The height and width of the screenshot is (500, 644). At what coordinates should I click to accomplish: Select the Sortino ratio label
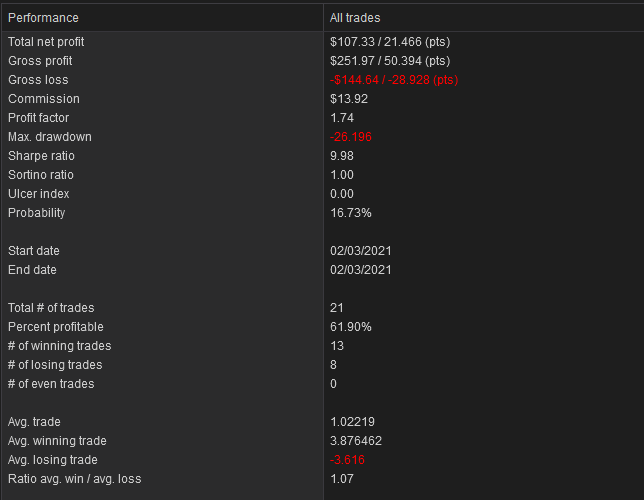[41, 175]
